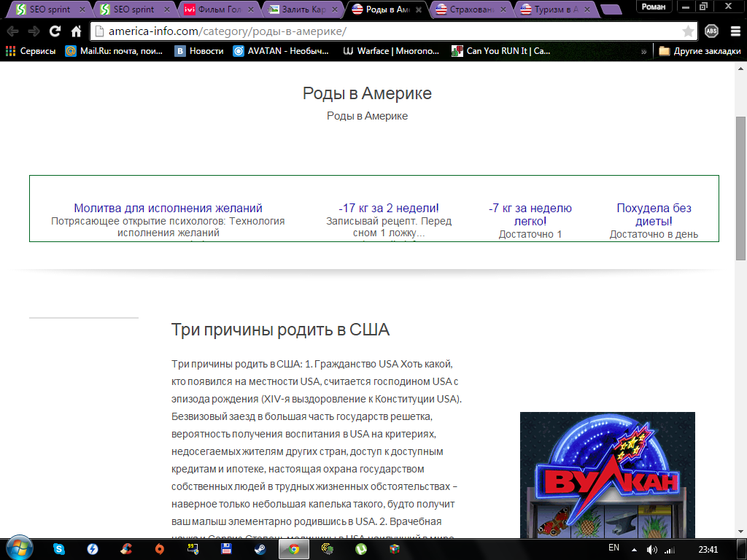Reload the current page
This screenshot has width=747, height=560.
coord(55,31)
